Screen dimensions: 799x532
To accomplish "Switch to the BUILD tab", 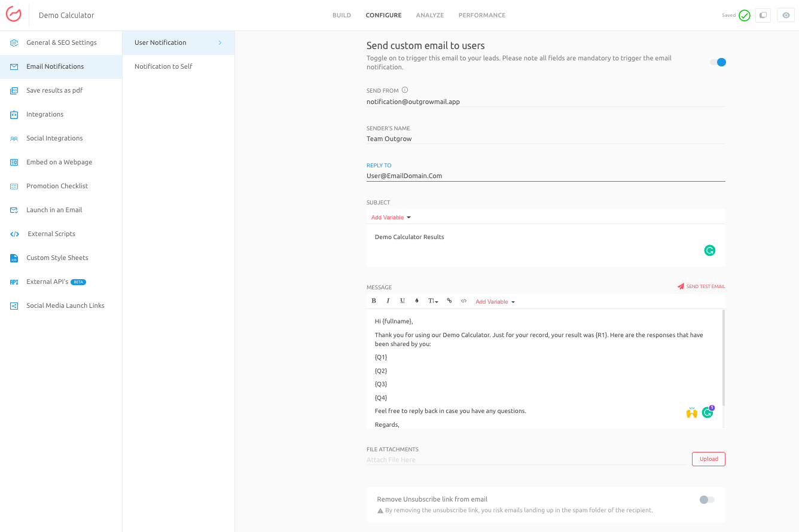I will tap(342, 16).
